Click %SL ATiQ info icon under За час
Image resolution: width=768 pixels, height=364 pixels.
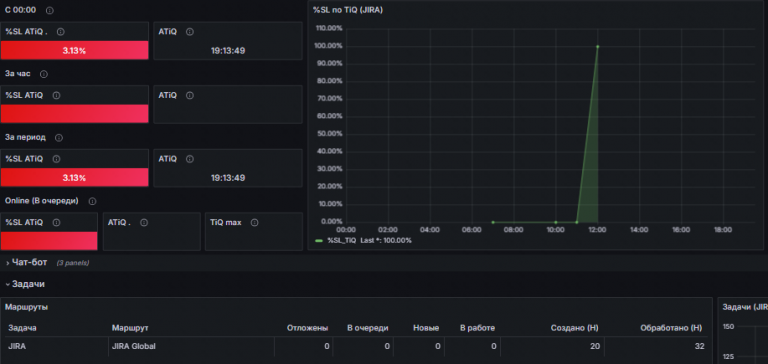[56, 96]
